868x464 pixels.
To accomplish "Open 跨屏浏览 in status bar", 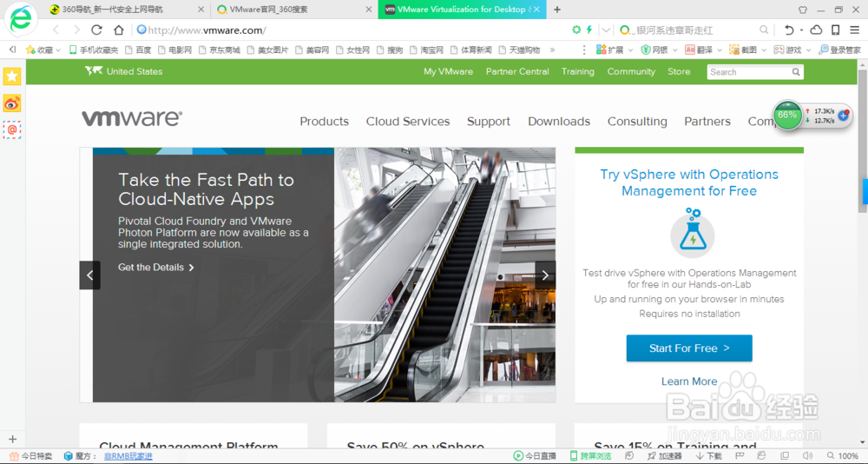I will (590, 455).
